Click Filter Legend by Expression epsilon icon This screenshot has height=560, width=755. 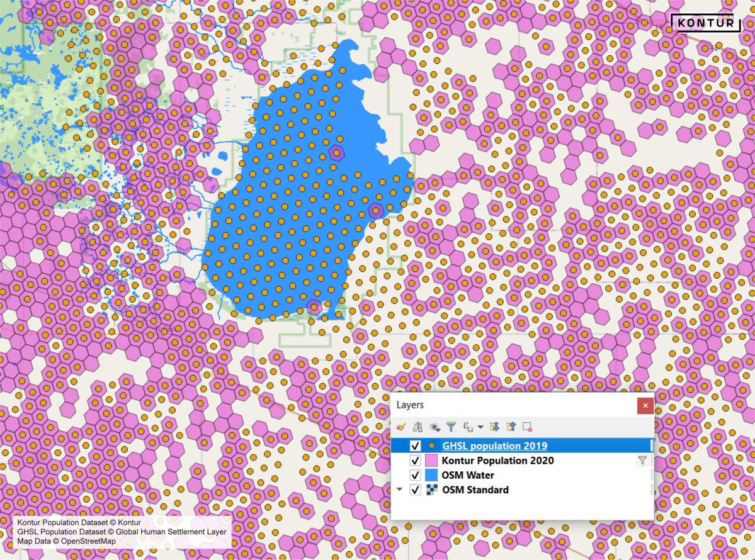tap(468, 427)
